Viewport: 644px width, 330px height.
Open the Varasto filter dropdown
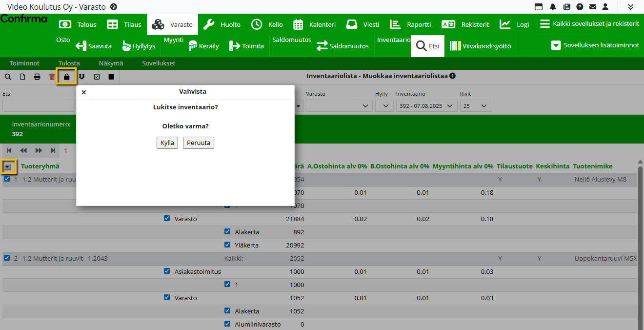pos(338,106)
